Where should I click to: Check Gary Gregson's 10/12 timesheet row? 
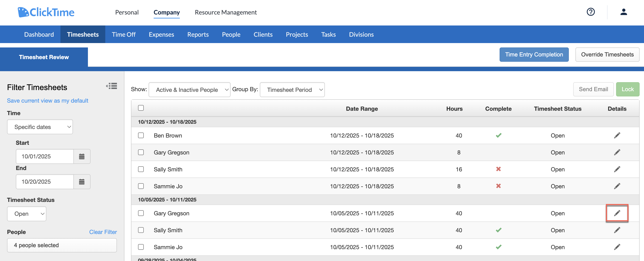tap(141, 152)
